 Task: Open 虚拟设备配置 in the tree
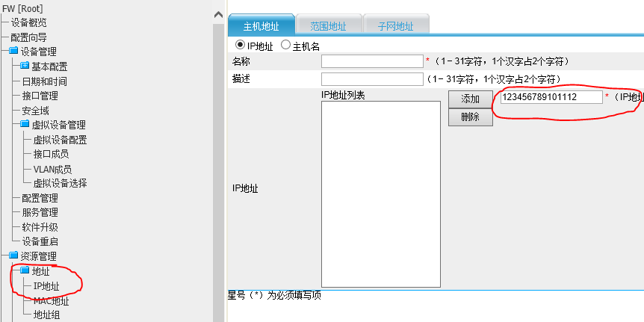point(60,140)
